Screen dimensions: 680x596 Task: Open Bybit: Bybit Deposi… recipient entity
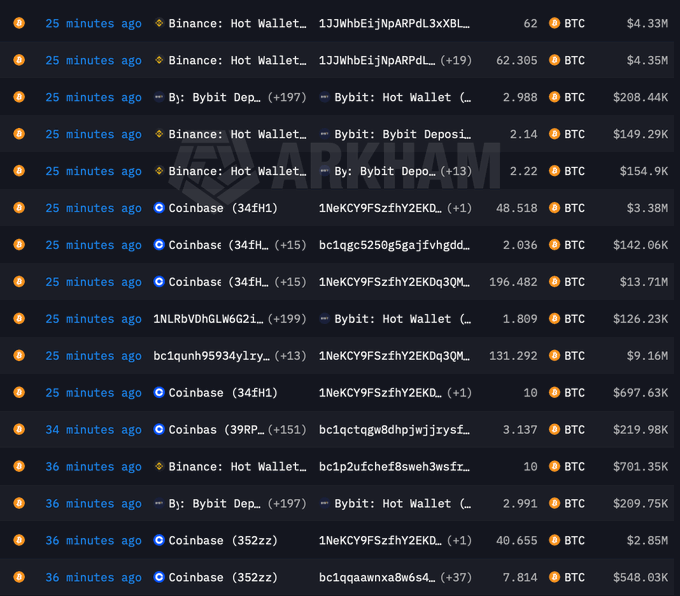tap(402, 134)
